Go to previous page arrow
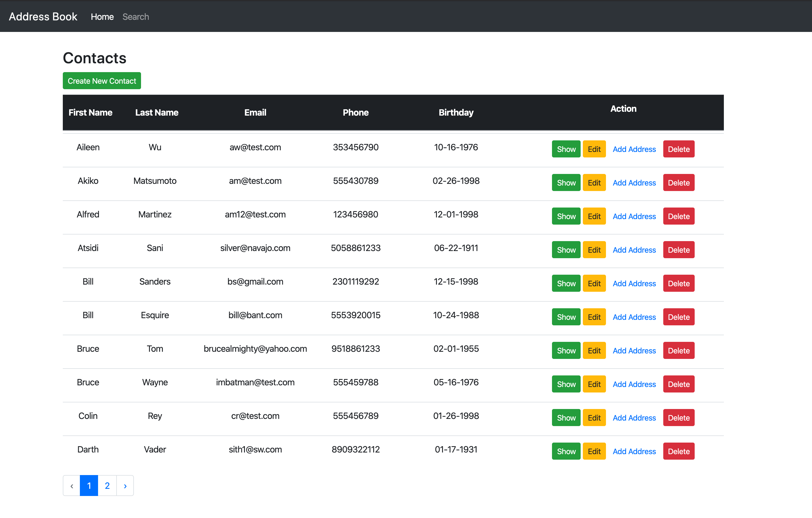The height and width of the screenshot is (518, 812). pyautogui.click(x=72, y=486)
